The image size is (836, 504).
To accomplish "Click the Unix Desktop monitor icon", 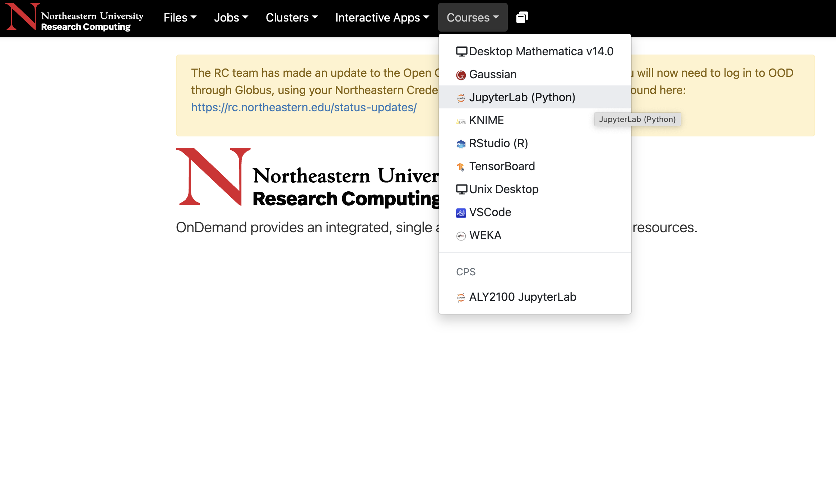I will (x=461, y=190).
